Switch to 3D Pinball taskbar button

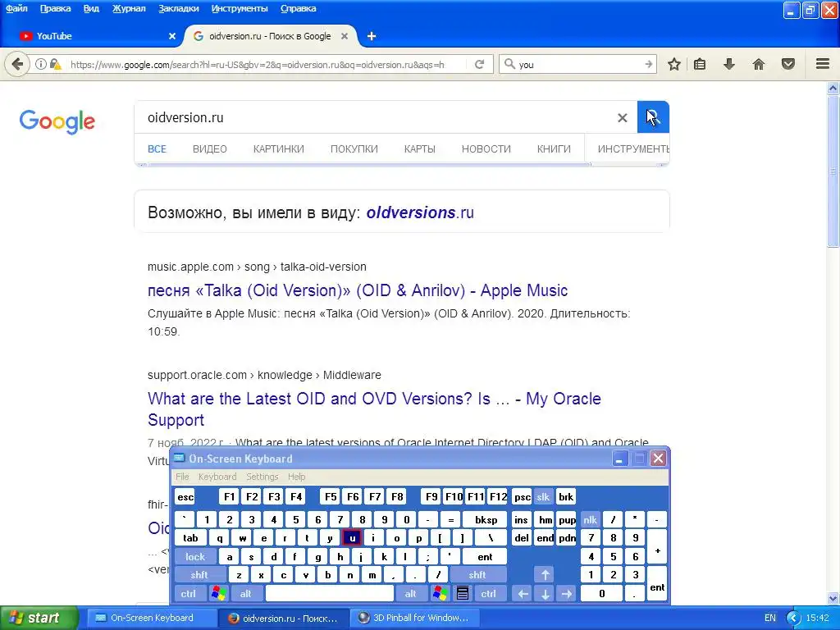click(415, 619)
